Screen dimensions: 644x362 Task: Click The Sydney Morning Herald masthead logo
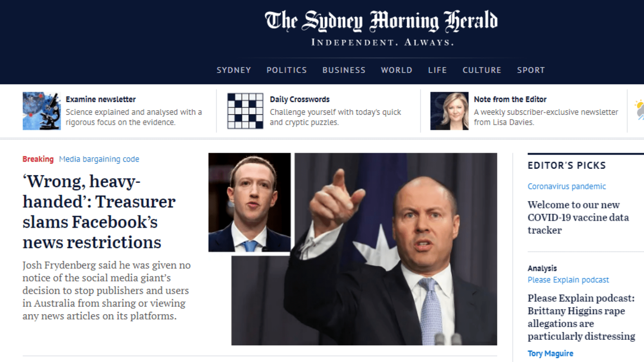pyautogui.click(x=381, y=21)
